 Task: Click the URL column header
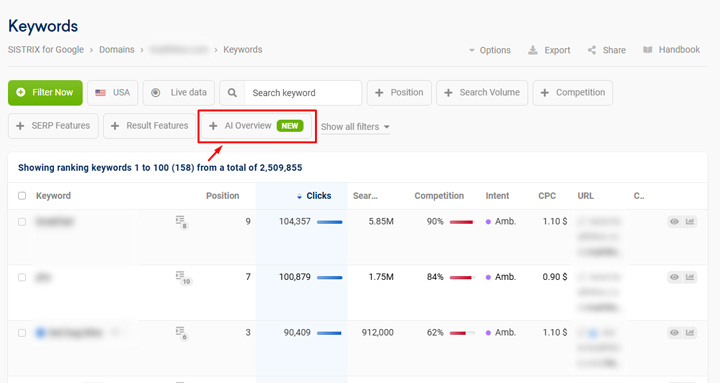tap(585, 196)
